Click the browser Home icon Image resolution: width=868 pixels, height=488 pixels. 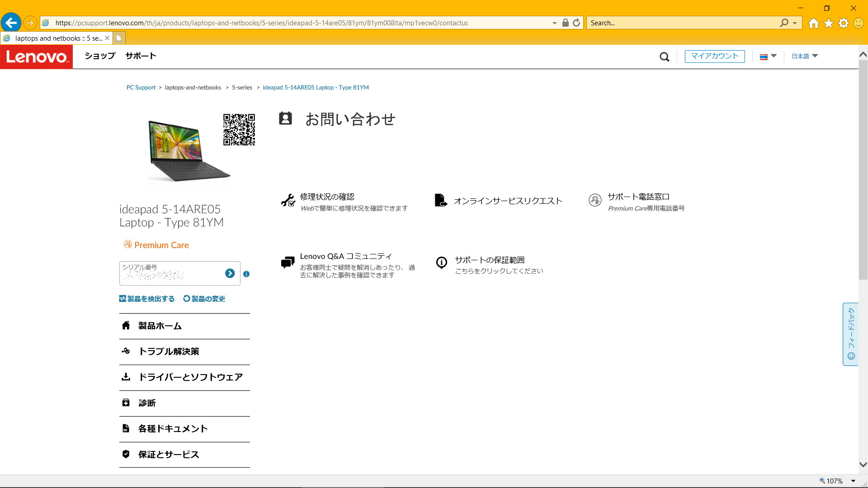[814, 23]
